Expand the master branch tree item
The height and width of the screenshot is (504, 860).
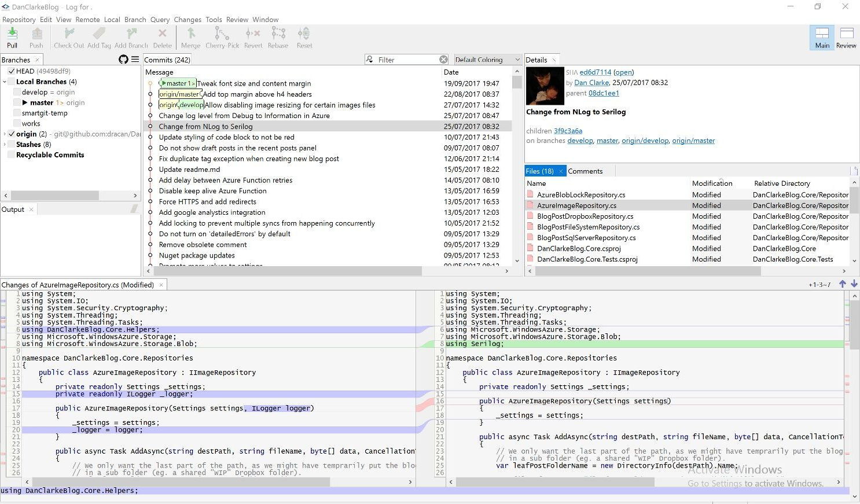(24, 102)
